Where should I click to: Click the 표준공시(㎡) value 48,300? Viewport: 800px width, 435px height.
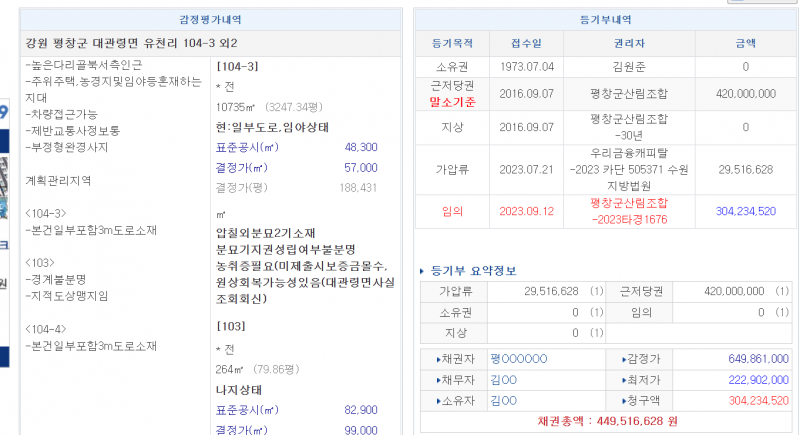360,147
